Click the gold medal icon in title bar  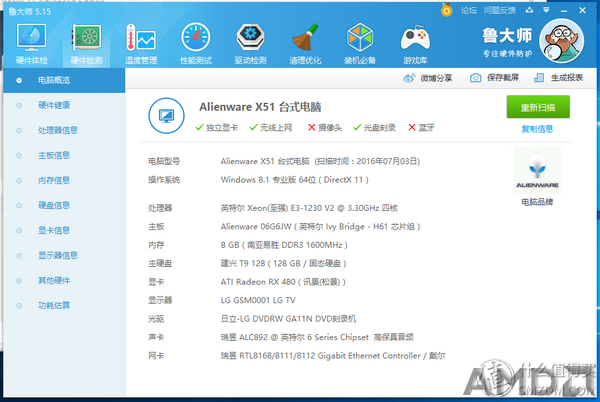(447, 10)
